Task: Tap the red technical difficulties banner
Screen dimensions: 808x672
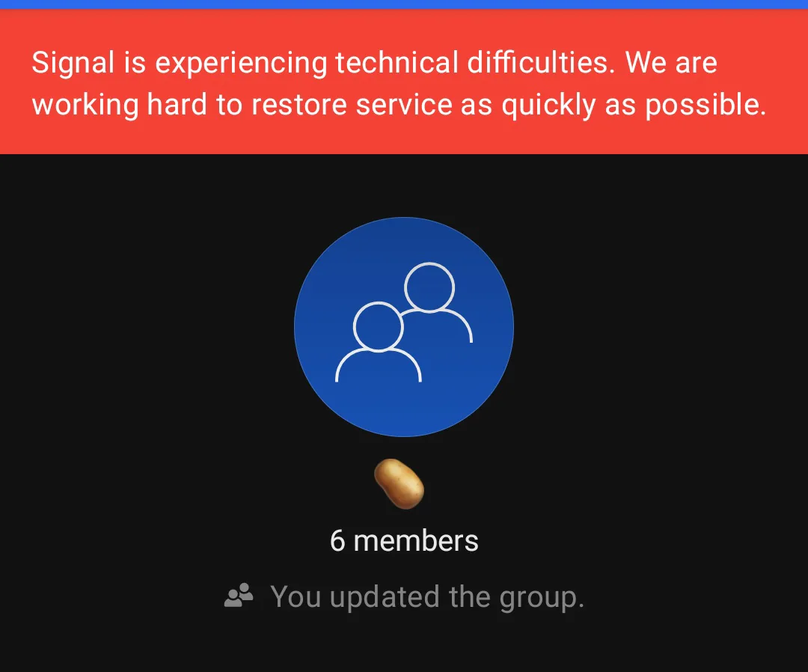Action: tap(404, 82)
